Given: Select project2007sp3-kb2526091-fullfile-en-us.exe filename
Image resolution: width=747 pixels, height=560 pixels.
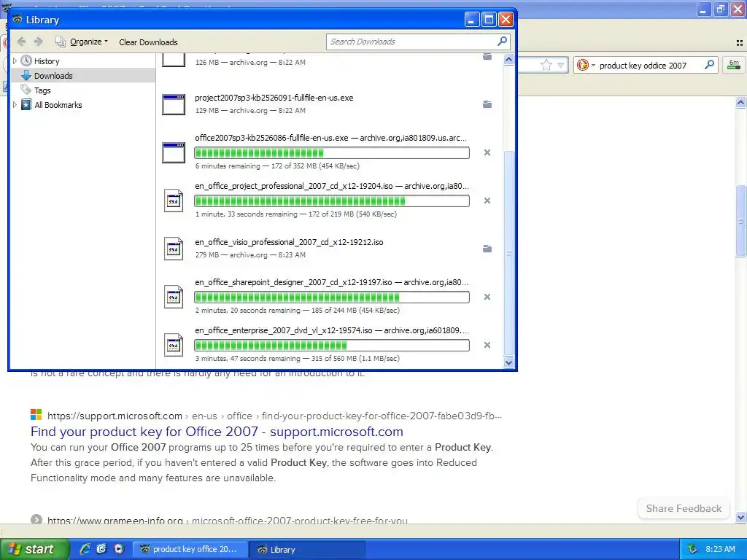Looking at the screenshot, I should tap(274, 98).
